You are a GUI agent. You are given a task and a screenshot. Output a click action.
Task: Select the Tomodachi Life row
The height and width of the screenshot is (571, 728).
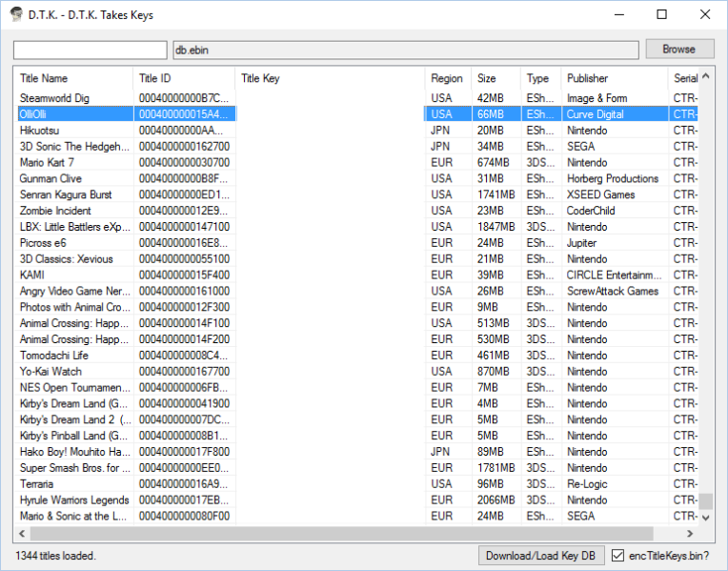(x=356, y=356)
